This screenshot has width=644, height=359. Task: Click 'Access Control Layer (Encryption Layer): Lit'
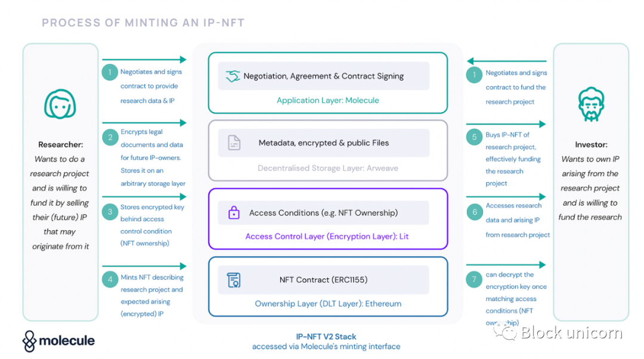click(x=327, y=236)
